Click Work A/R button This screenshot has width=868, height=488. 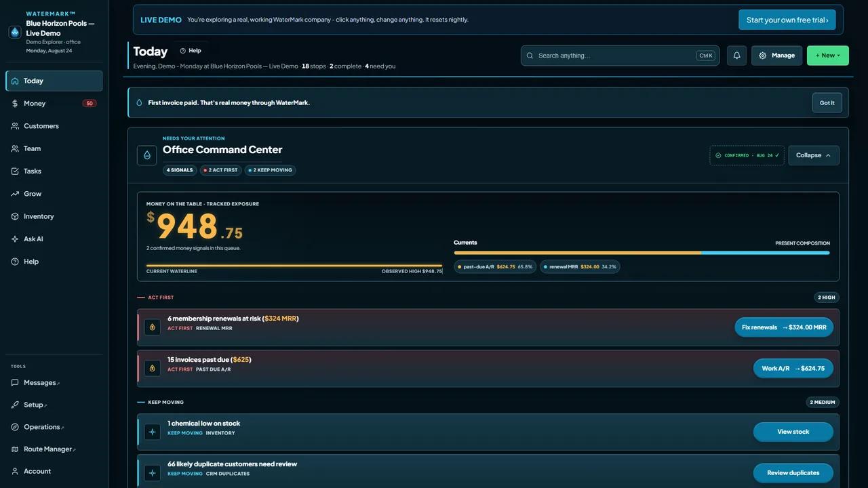tap(793, 369)
